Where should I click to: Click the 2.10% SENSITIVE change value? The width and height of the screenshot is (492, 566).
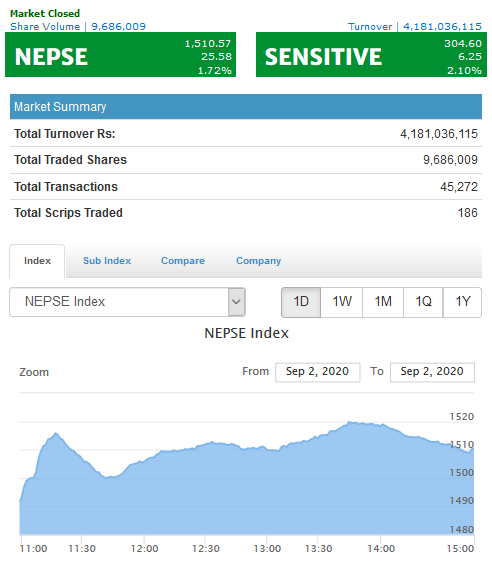(x=464, y=70)
